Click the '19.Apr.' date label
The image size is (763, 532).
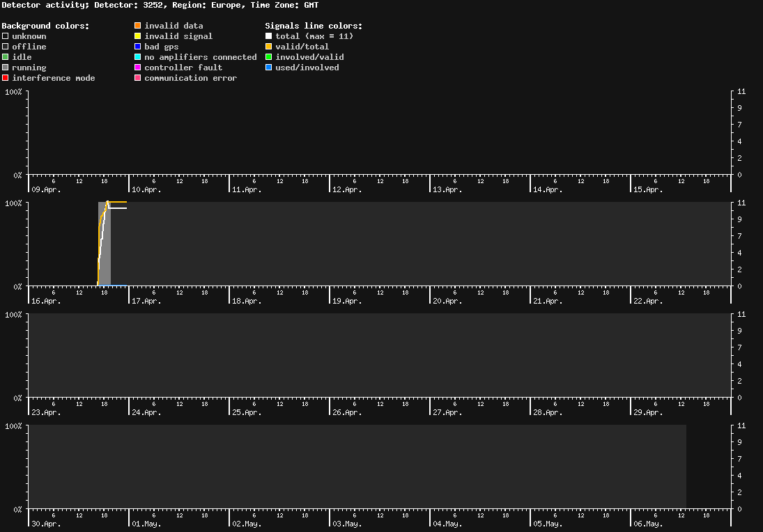pos(348,301)
